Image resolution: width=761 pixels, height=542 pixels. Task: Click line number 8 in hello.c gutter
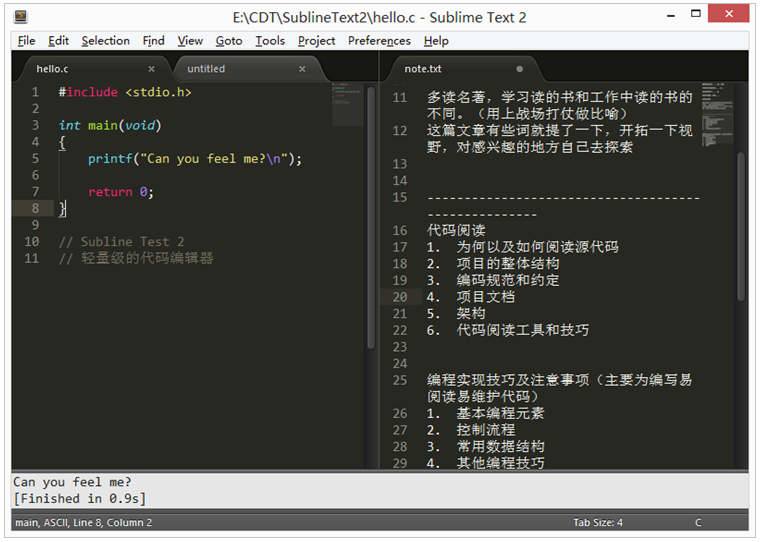35,209
